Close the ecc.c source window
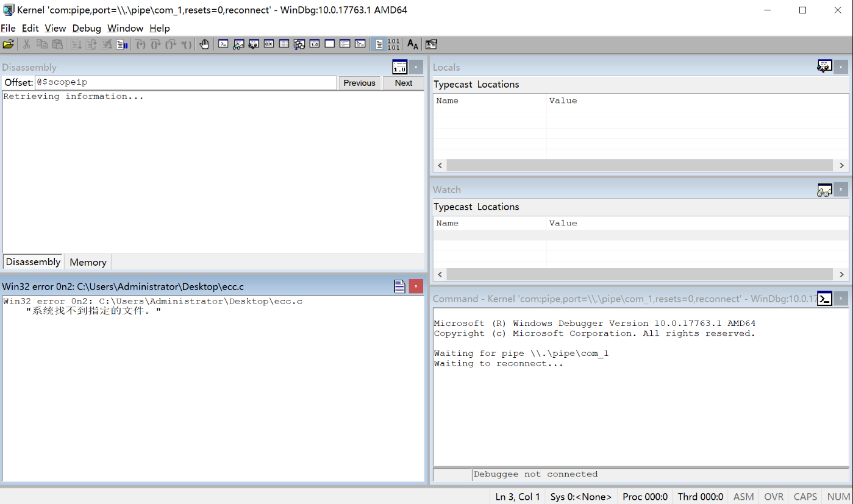The height and width of the screenshot is (504, 853). (x=415, y=286)
